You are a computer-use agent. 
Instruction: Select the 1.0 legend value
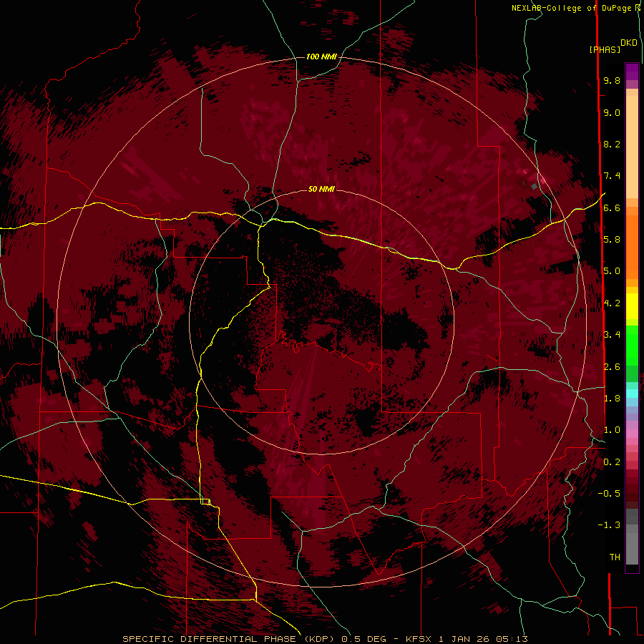[x=612, y=431]
